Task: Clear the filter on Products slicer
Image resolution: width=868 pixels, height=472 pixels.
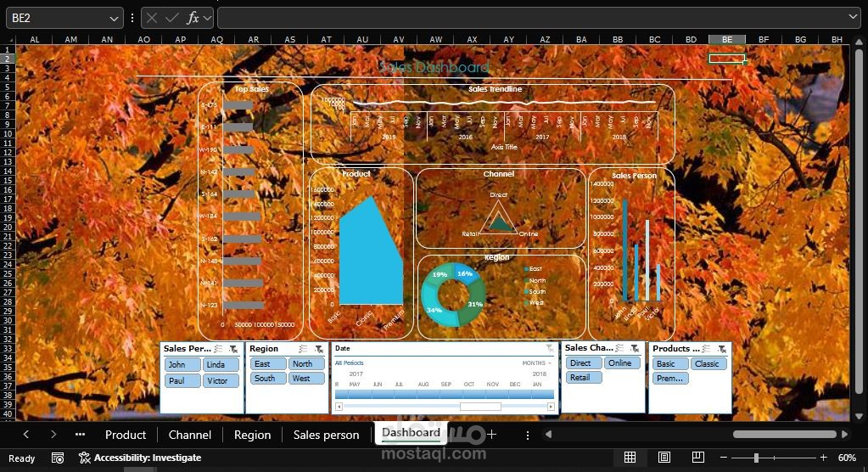Action: click(x=722, y=348)
